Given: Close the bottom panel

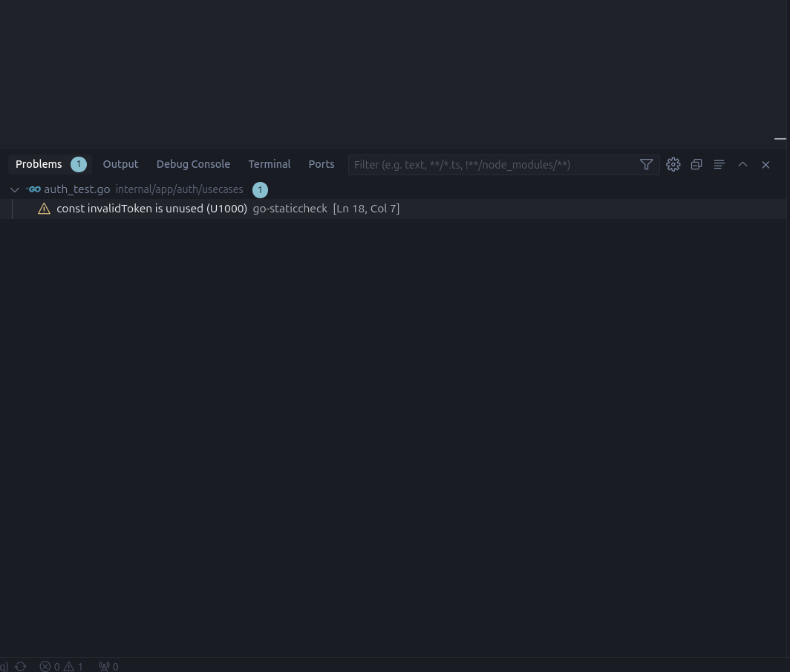Looking at the screenshot, I should pyautogui.click(x=765, y=165).
